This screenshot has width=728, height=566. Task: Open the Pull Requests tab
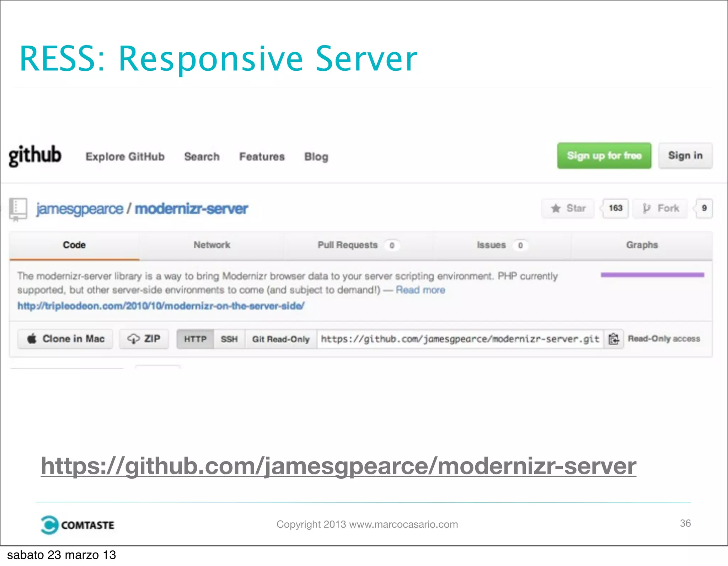tap(358, 245)
